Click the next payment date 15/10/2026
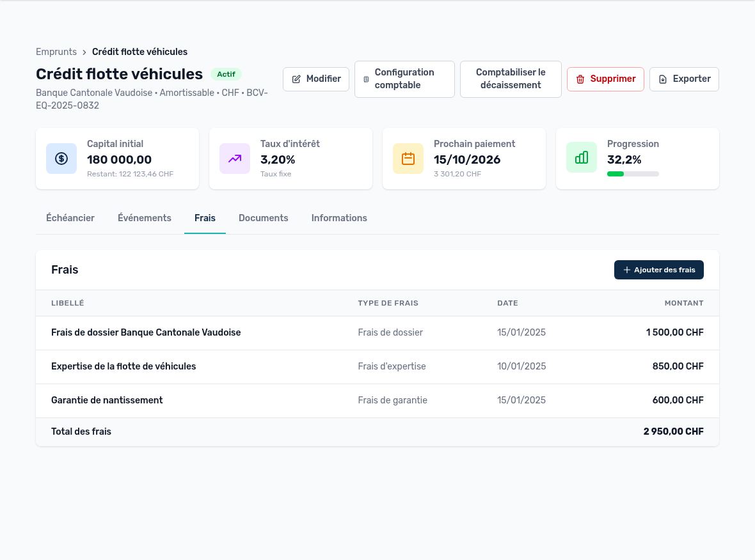The height and width of the screenshot is (560, 755). pos(467,160)
